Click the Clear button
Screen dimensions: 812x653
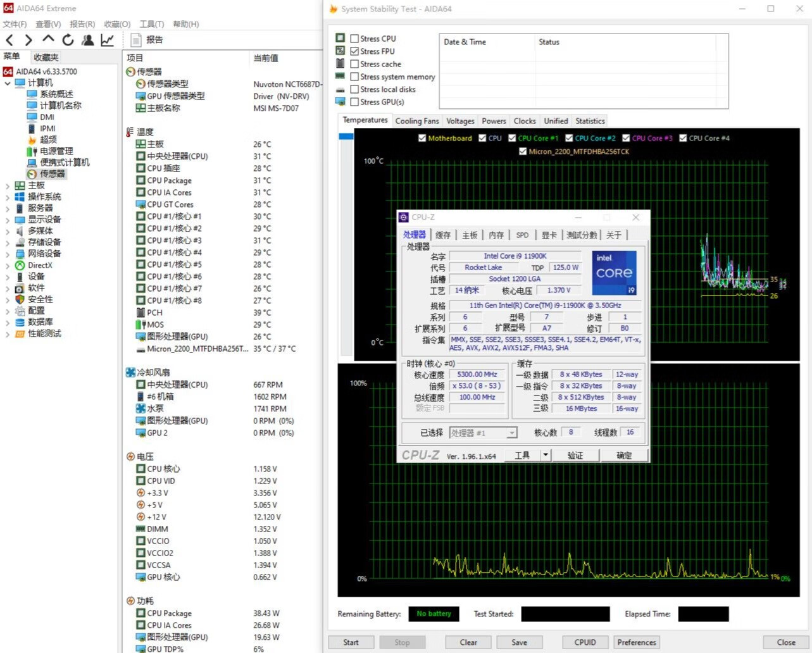pos(468,642)
